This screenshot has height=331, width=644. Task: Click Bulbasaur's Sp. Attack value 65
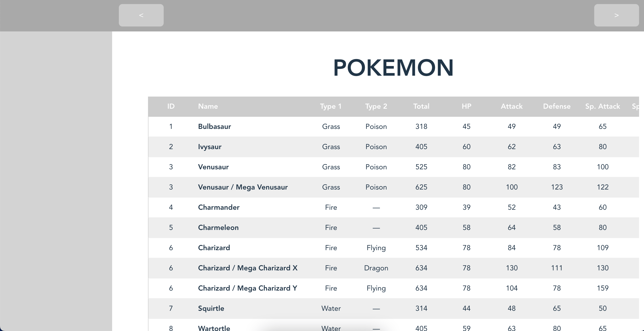click(603, 127)
